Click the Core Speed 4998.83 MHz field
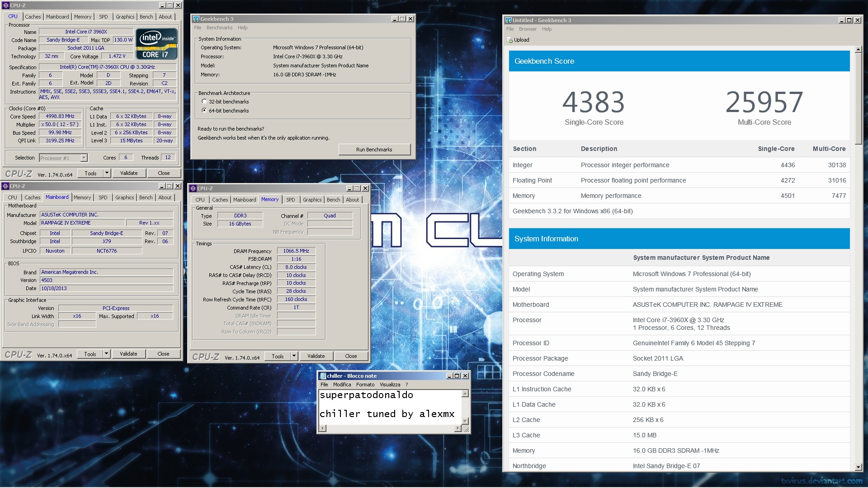The width and height of the screenshot is (868, 488). pos(60,117)
